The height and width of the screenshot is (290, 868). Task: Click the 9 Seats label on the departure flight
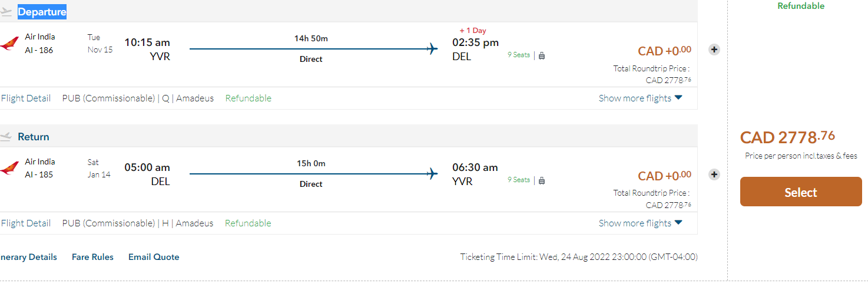click(519, 55)
